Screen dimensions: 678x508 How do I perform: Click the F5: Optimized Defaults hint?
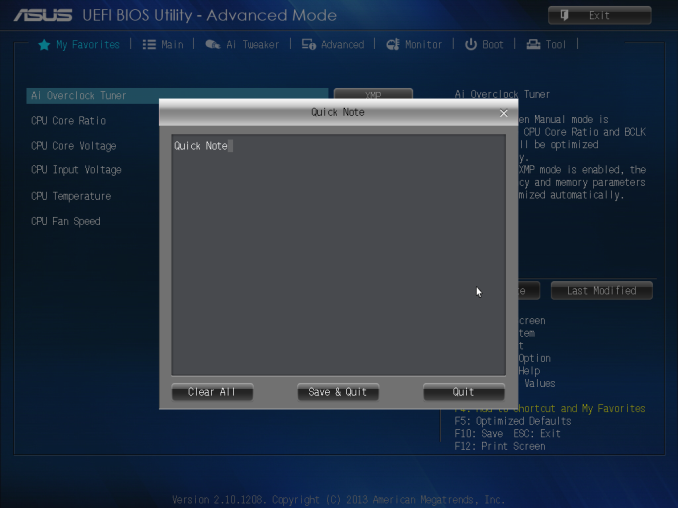(513, 421)
